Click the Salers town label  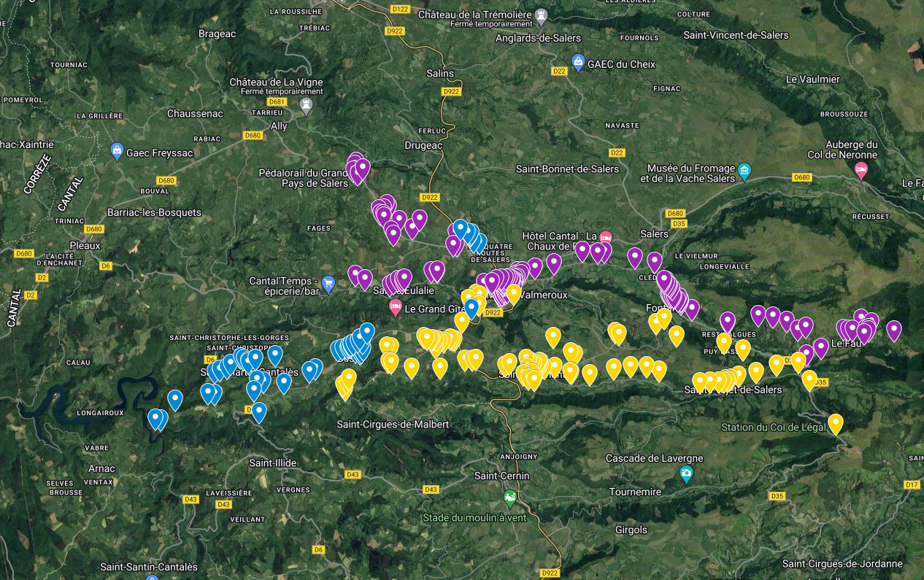654,233
